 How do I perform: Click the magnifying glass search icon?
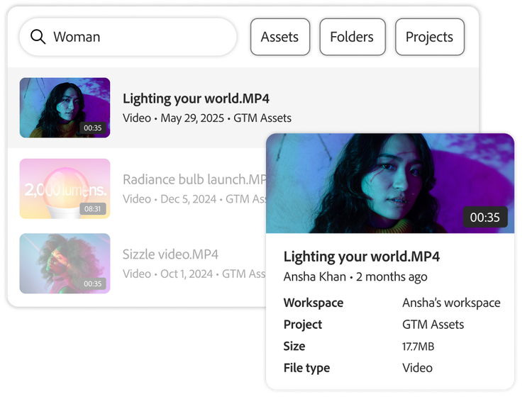tap(38, 37)
